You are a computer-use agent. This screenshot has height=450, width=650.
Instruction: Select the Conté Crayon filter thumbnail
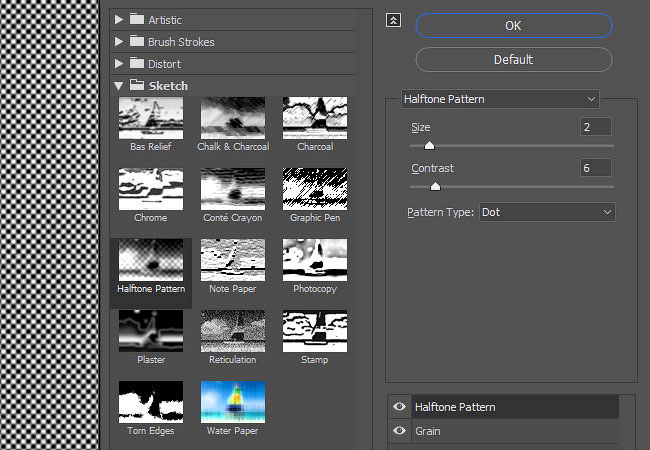(x=233, y=189)
